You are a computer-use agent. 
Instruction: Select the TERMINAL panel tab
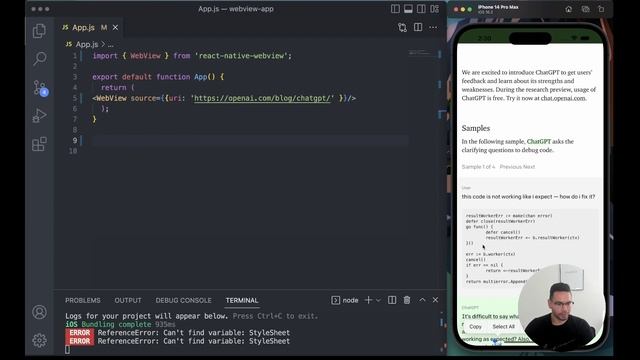coord(242,300)
